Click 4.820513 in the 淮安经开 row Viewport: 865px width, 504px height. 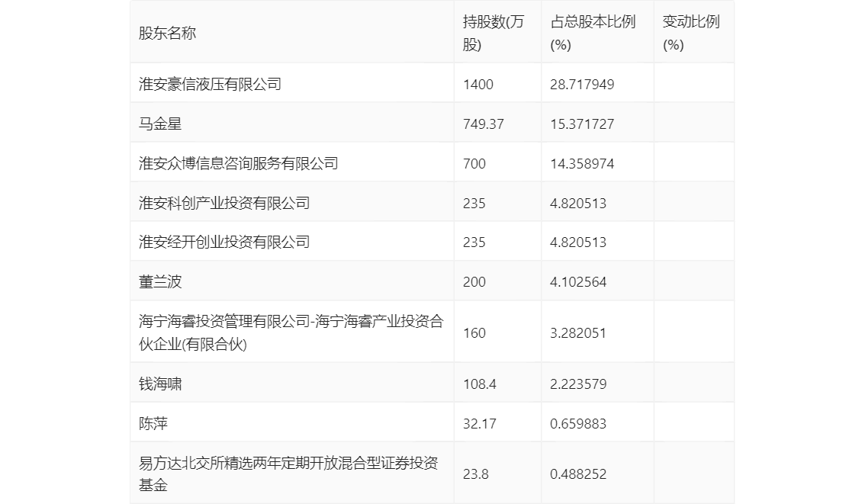click(578, 242)
